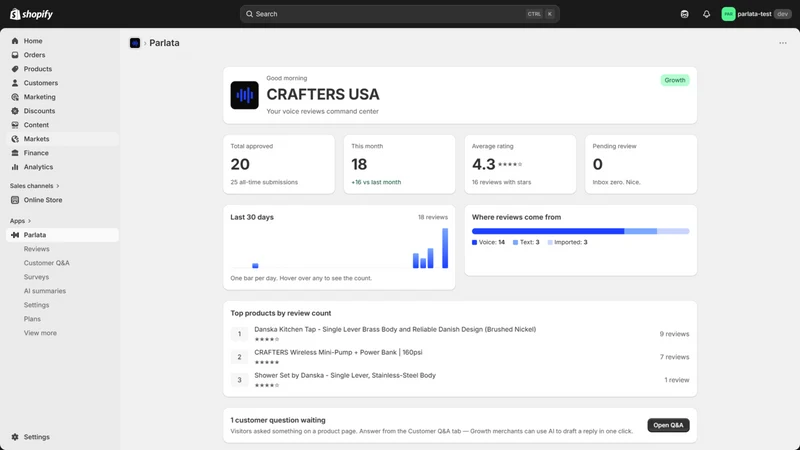Click the Voice segment of source bar
Screen dimensions: 800x450
click(548, 231)
